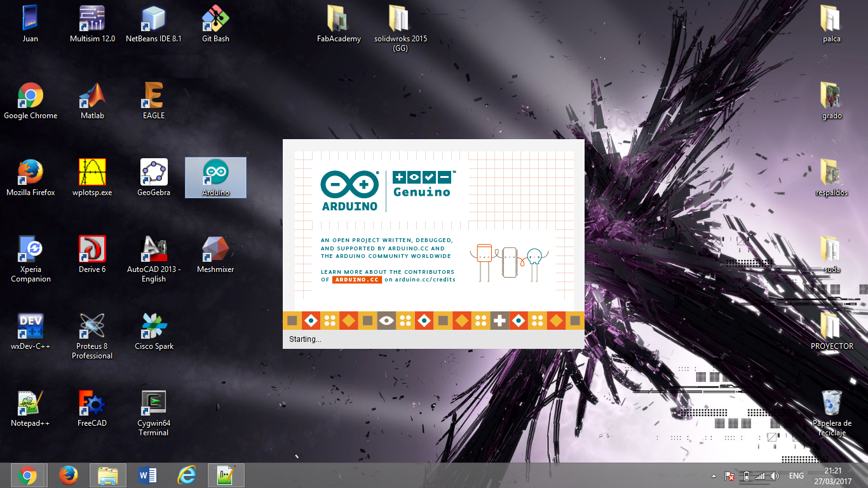Select the Mozilla Firefox desktop shortcut

click(x=31, y=179)
